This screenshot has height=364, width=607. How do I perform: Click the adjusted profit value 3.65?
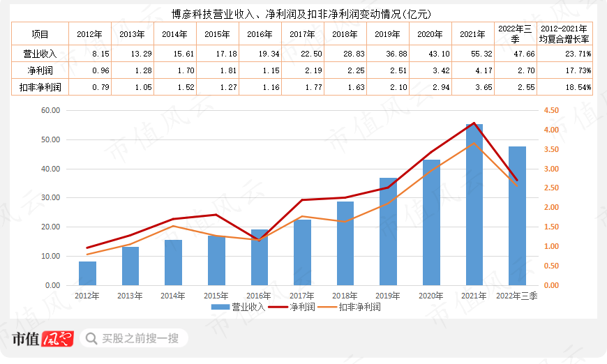point(484,87)
